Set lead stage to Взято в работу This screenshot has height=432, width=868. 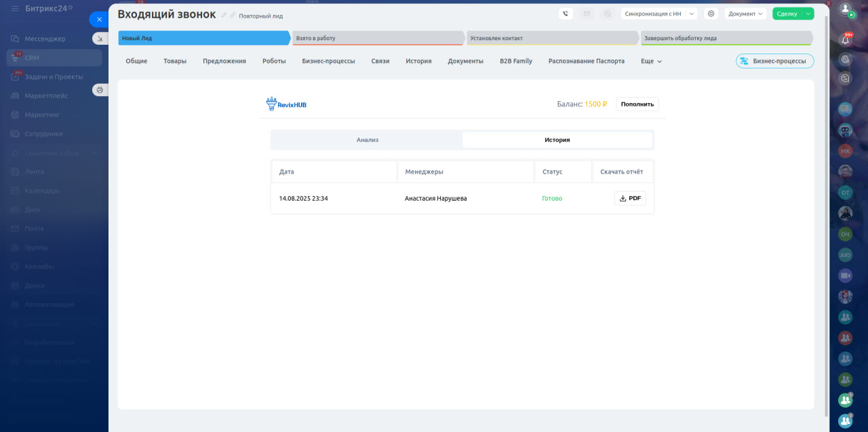378,38
